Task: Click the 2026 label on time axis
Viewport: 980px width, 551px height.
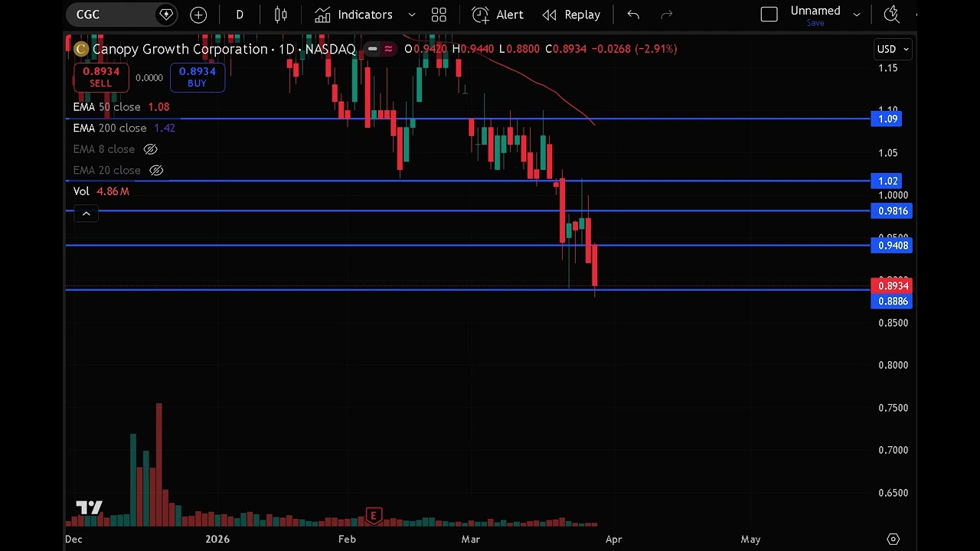Action: point(217,539)
